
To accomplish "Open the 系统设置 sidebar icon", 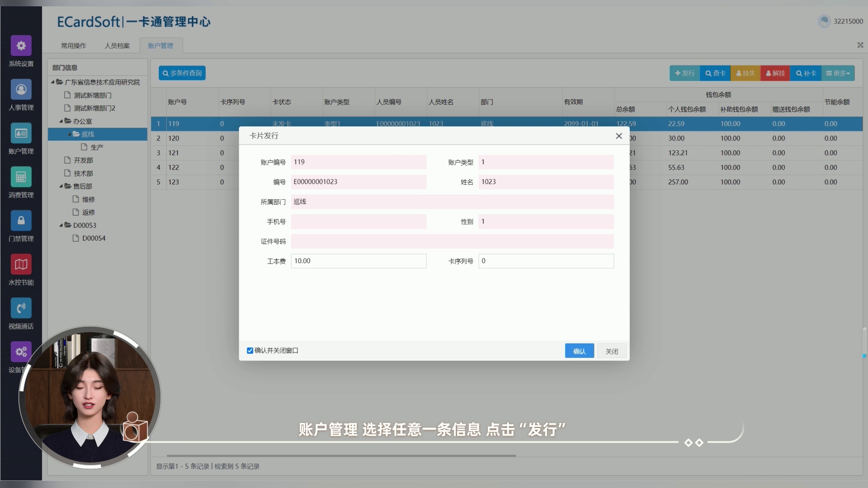I will coord(21,46).
